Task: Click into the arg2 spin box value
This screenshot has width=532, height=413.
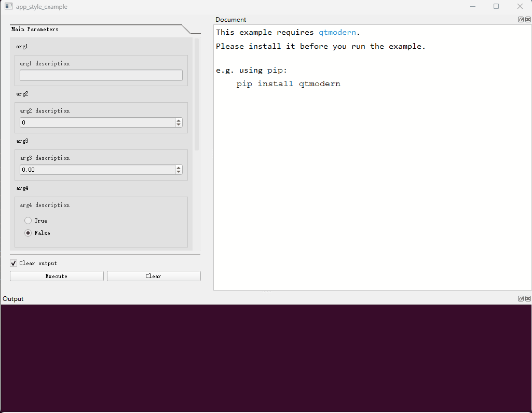Action: pyautogui.click(x=98, y=122)
